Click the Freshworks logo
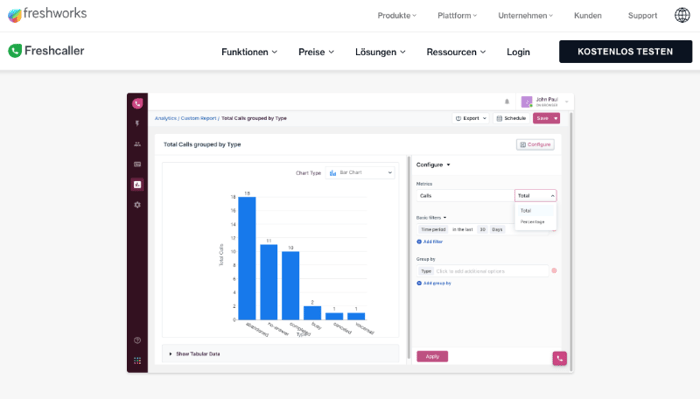The height and width of the screenshot is (399, 700). 47,14
